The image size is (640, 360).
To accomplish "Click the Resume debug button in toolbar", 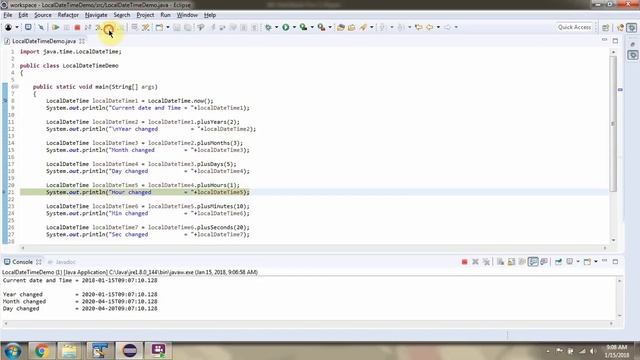I will click(x=56, y=27).
